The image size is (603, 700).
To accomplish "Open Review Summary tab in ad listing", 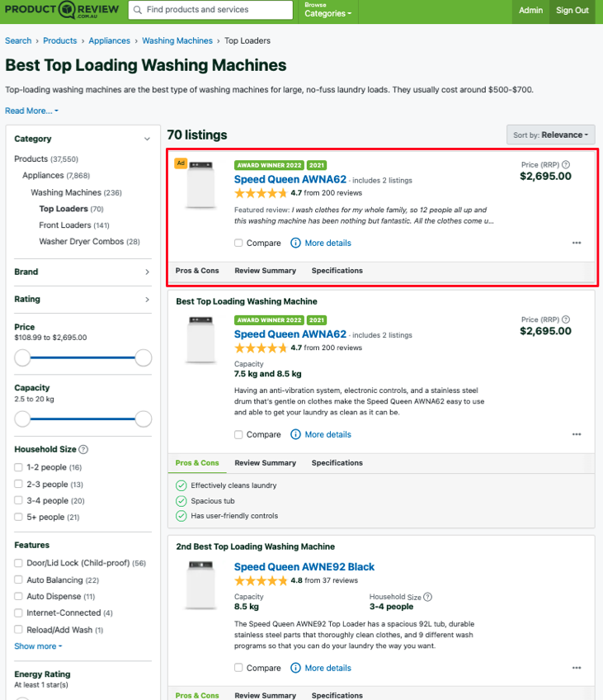I will 266,271.
